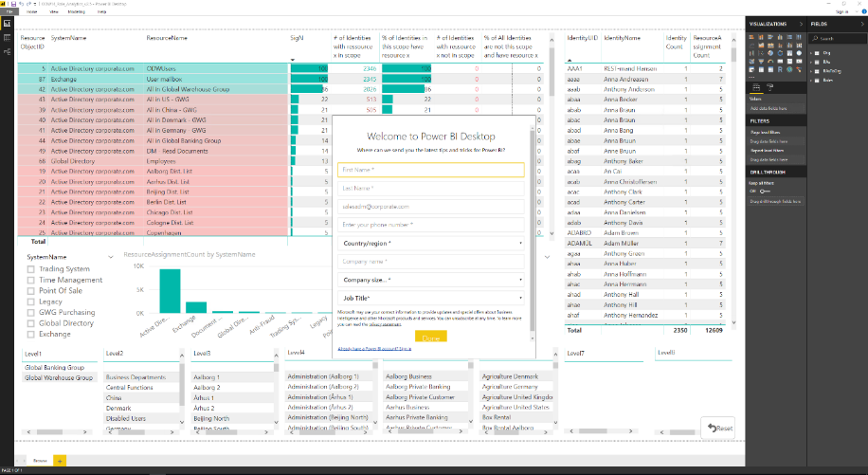The width and height of the screenshot is (868, 475).
Task: Open the File menu
Action: tap(9, 11)
